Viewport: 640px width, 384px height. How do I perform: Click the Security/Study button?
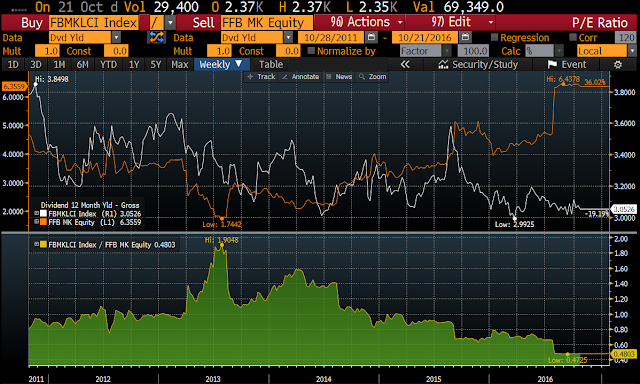[478, 64]
